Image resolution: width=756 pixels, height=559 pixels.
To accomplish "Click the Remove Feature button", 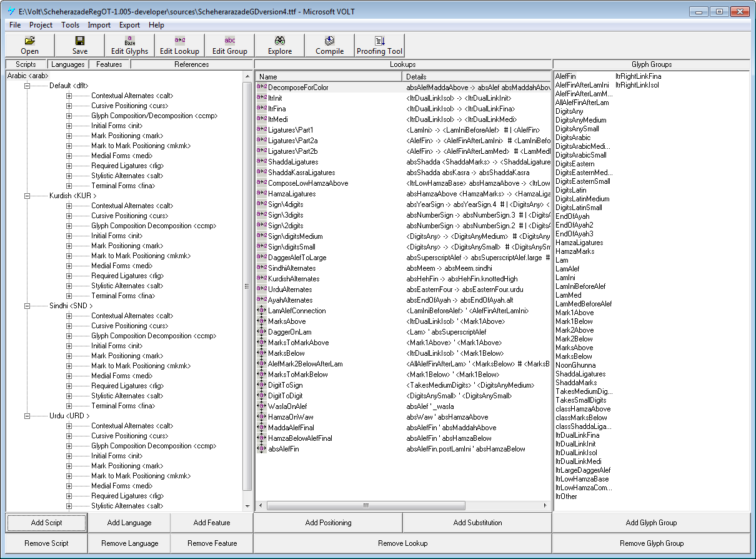I will coord(212,543).
